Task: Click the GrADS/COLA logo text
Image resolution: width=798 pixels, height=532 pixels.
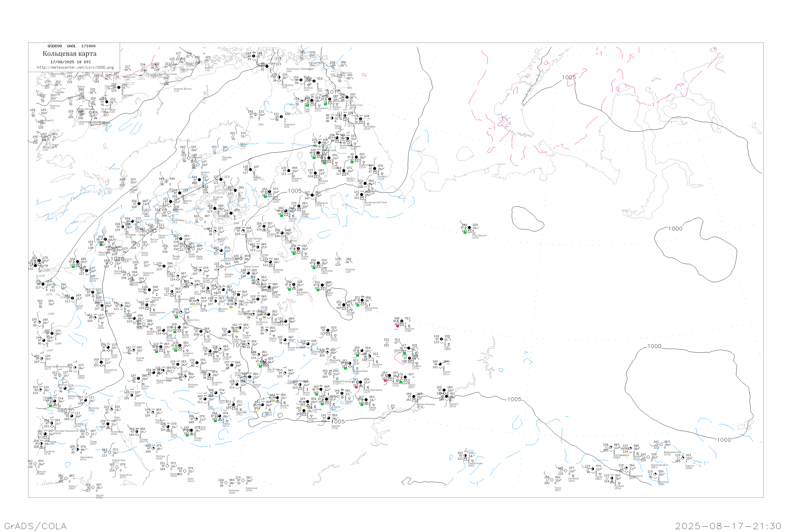Action: (x=35, y=526)
